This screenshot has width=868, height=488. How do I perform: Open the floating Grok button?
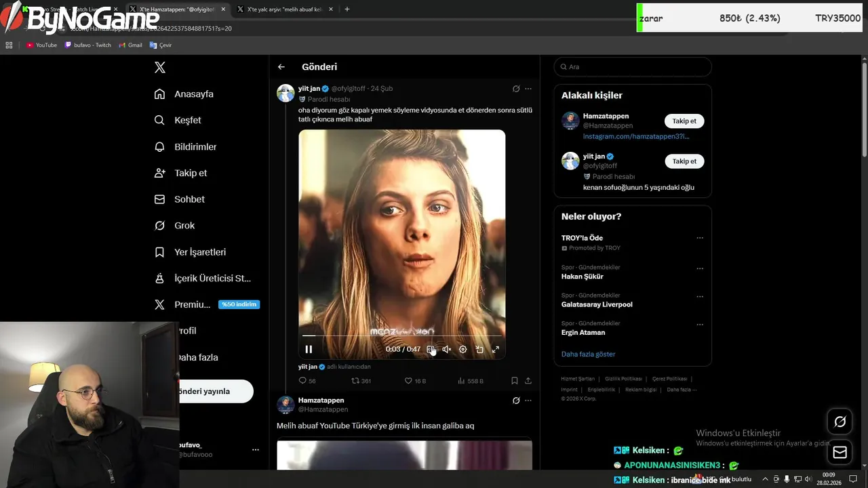coord(840,422)
